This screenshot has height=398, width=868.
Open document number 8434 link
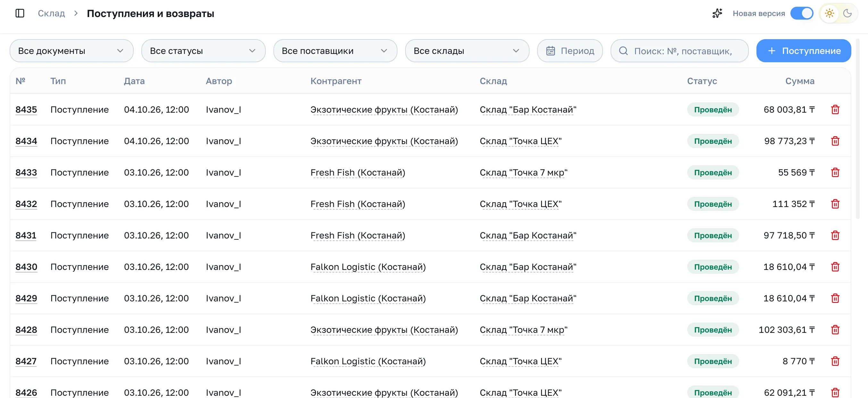click(x=26, y=141)
